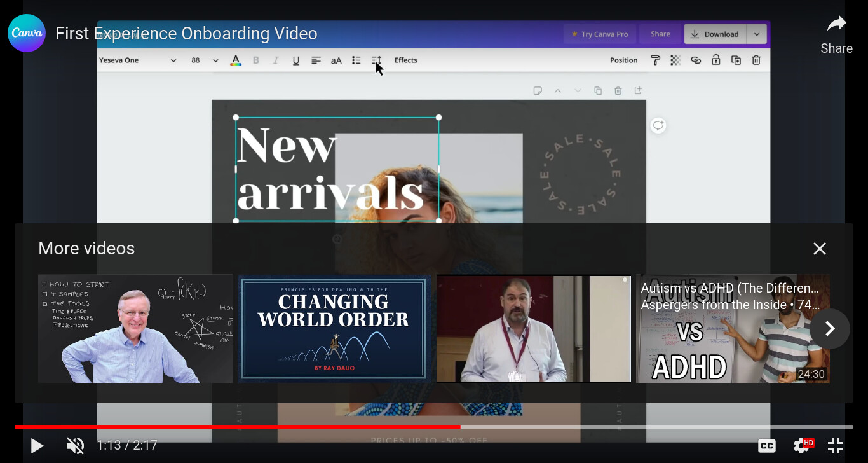Viewport: 868px width, 463px height.
Task: Open the First Experience Onboarding Video title
Action: (x=186, y=33)
